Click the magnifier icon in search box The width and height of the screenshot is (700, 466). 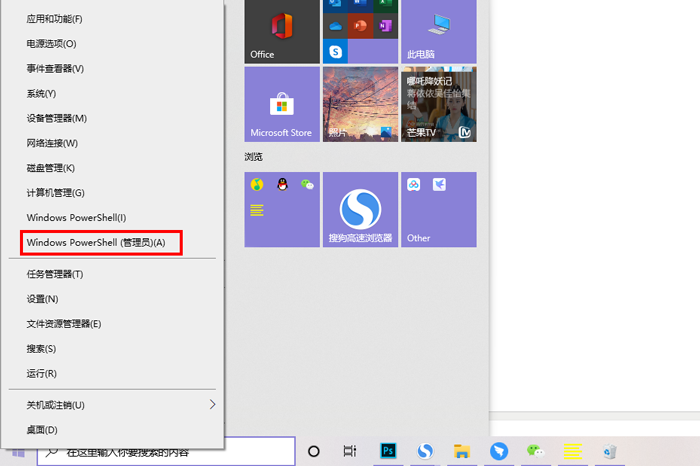[x=52, y=452]
